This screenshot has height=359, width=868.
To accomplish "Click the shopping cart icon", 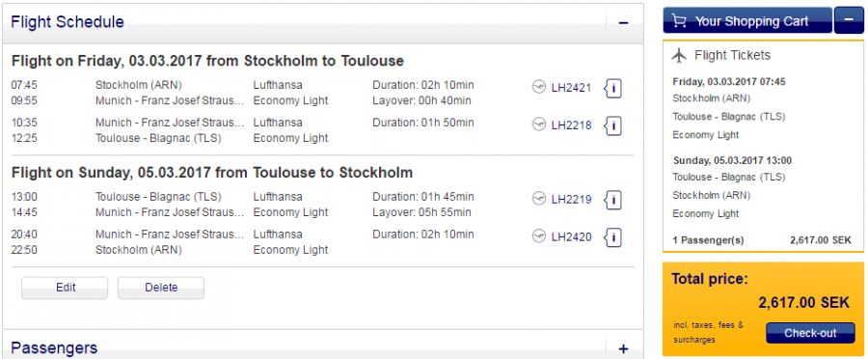I will (x=679, y=21).
